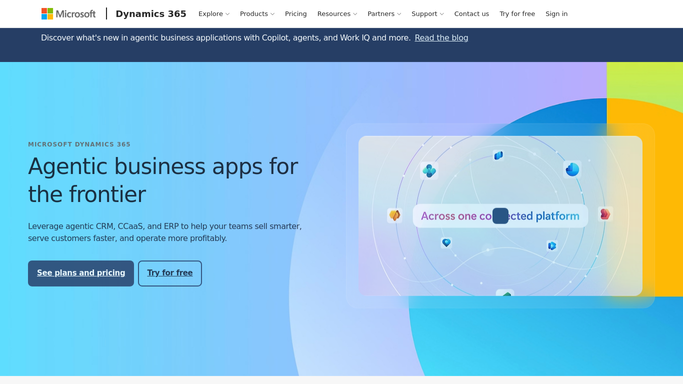Expand the Partners dropdown
This screenshot has width=683, height=384.
coord(384,14)
